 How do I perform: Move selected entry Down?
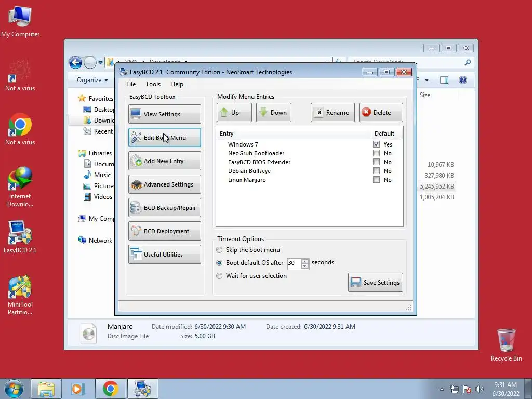[273, 112]
